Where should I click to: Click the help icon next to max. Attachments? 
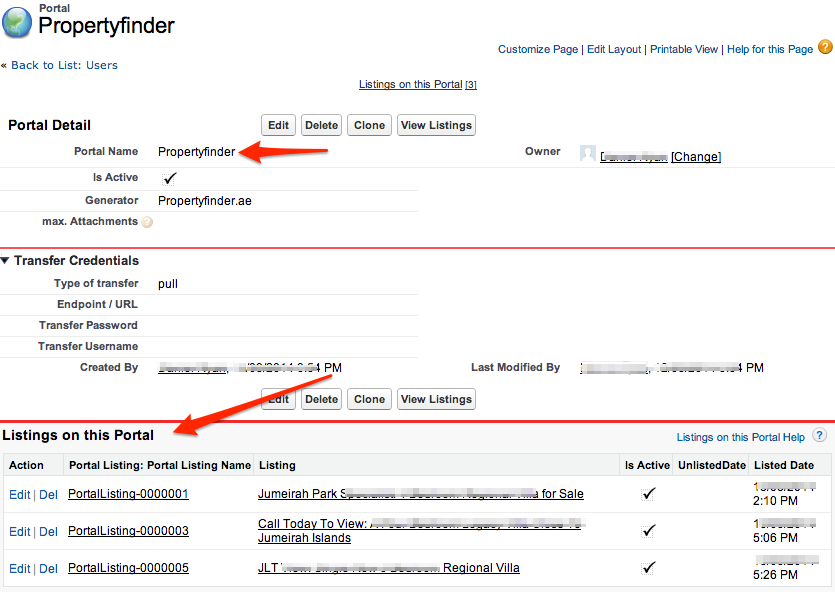point(147,221)
